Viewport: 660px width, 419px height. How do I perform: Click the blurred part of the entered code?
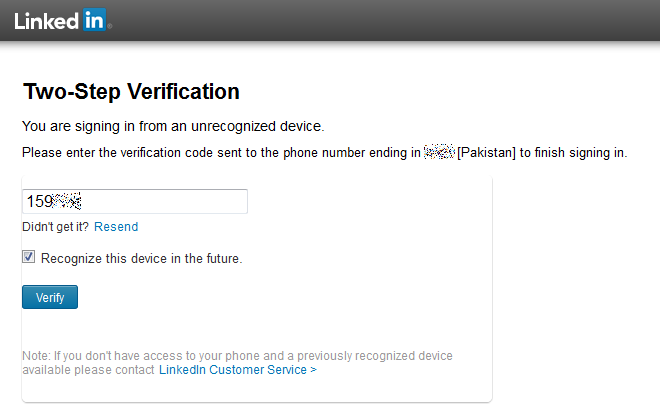67,201
